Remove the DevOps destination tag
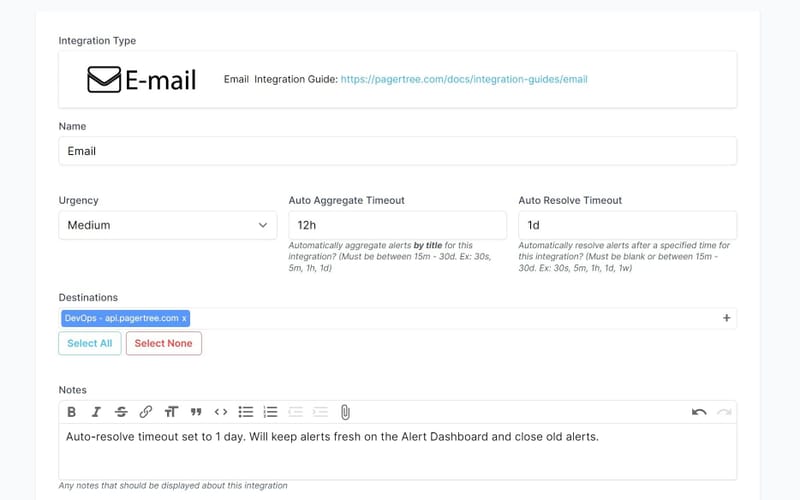The width and height of the screenshot is (800, 500). point(184,318)
